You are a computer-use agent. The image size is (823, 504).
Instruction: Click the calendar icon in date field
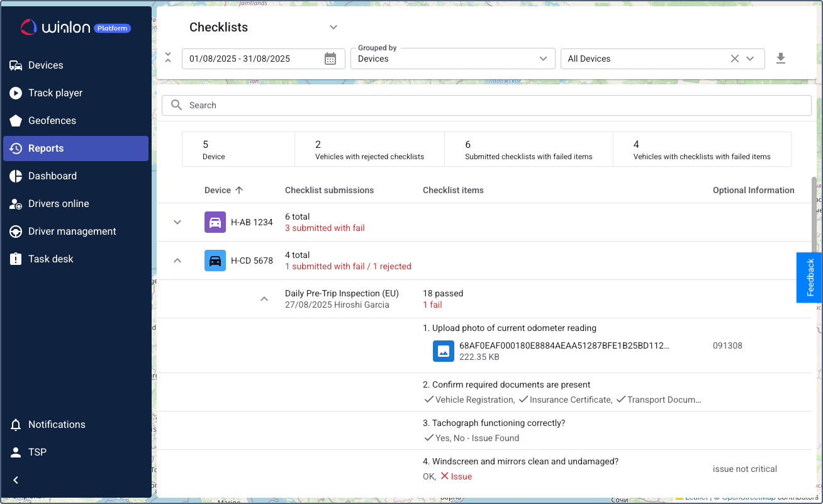click(x=330, y=59)
